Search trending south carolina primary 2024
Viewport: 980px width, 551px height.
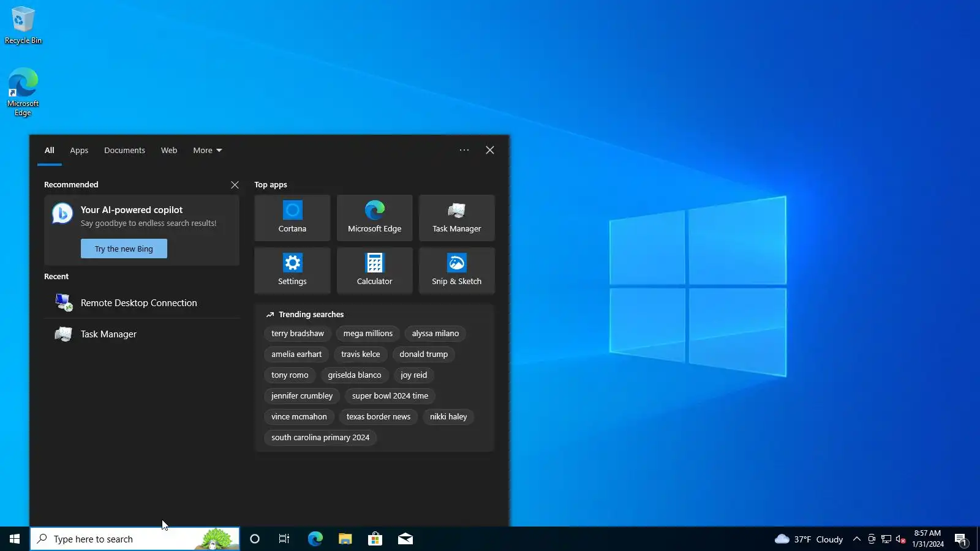[320, 438]
